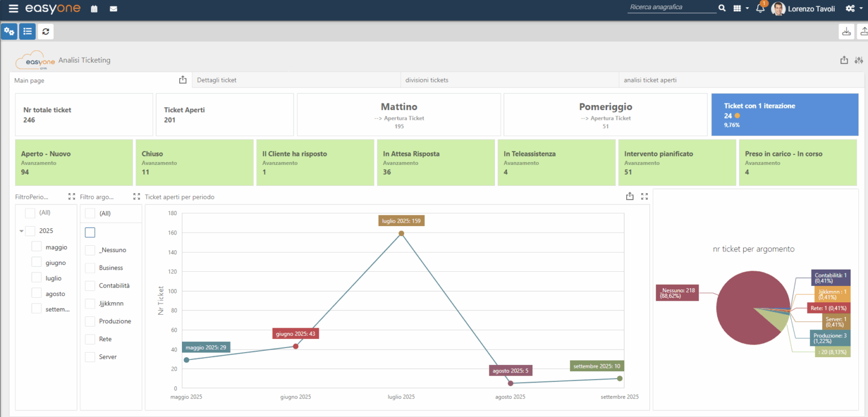Collapse the 2025 tree node
868x417 pixels.
[x=21, y=231]
